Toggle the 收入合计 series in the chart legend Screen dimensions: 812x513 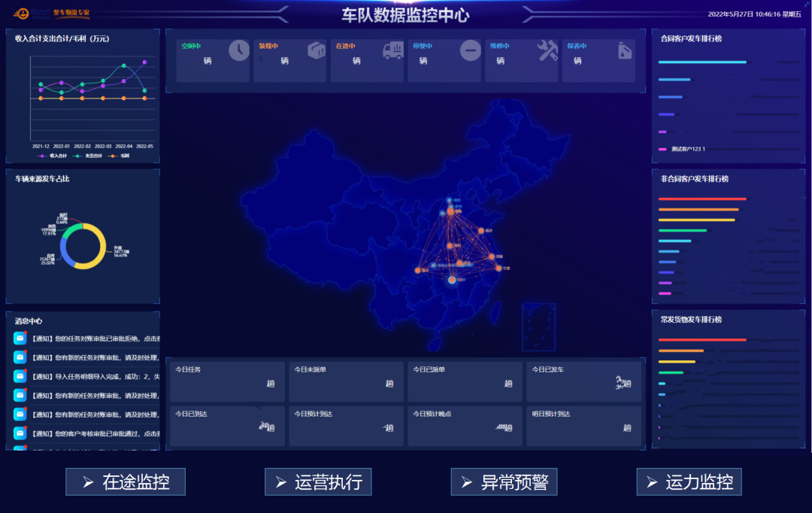point(51,156)
